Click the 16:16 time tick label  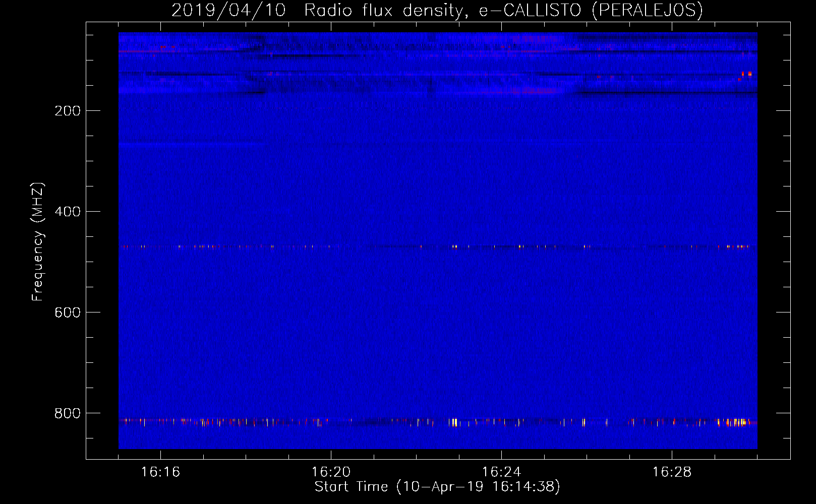point(160,472)
